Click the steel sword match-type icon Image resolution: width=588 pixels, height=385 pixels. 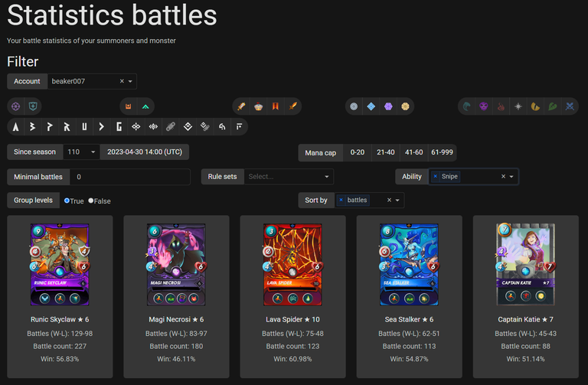click(x=241, y=106)
